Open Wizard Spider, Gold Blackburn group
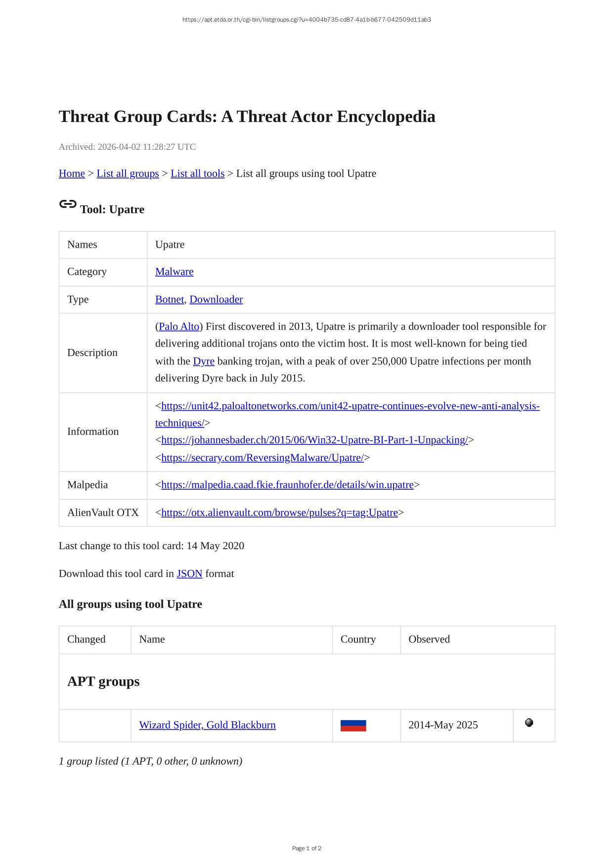Screen dimensions: 614x868 pos(207,725)
